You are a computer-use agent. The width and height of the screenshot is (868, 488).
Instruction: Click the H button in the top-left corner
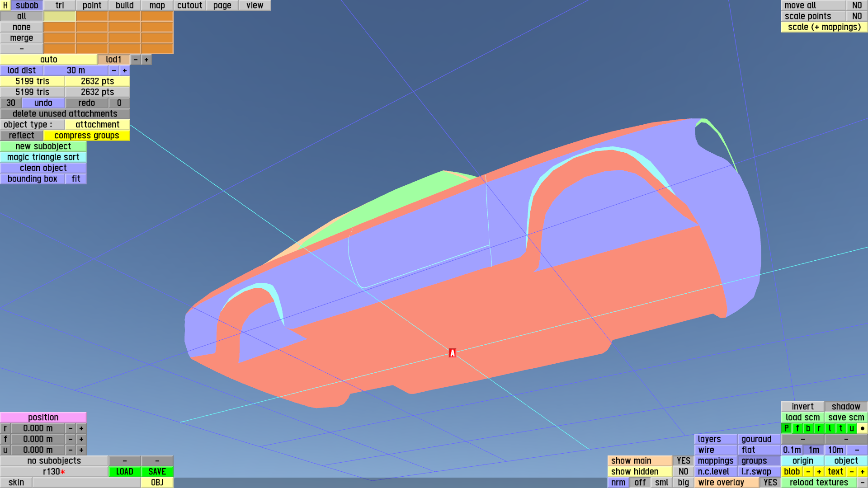(x=5, y=5)
